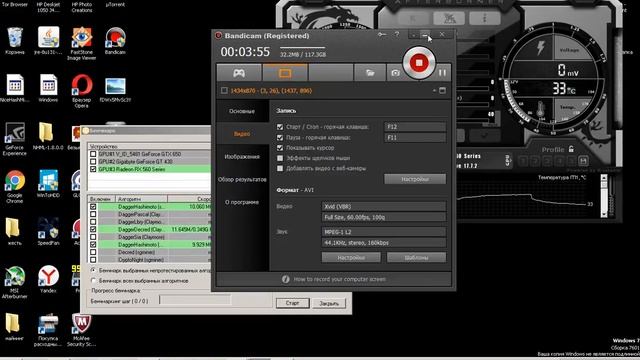
Task: Toggle Пауза hotkey checkbox
Action: pyautogui.click(x=280, y=138)
